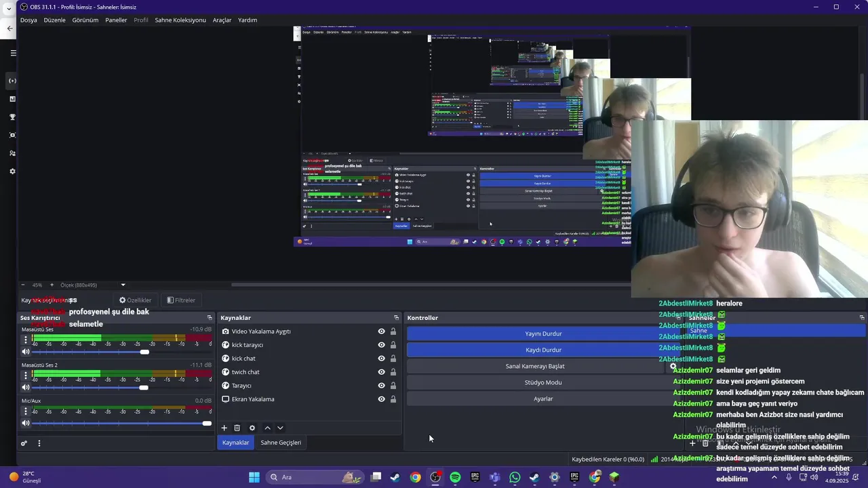The width and height of the screenshot is (868, 488).
Task: Hide kick chat source
Action: click(x=381, y=359)
